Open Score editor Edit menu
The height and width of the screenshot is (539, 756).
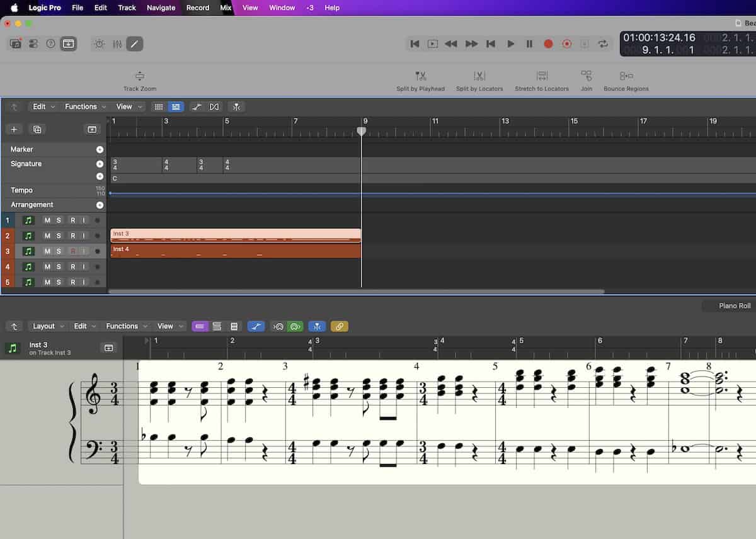[84, 326]
